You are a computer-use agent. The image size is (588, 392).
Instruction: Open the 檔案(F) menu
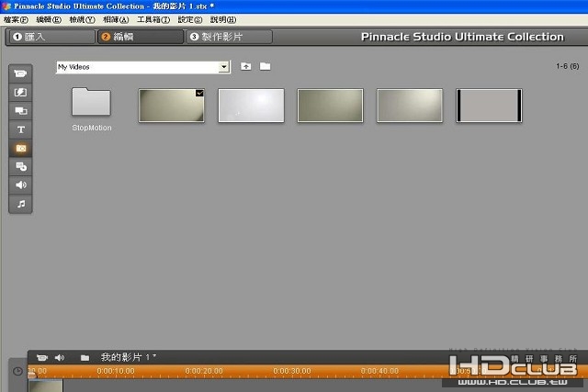tap(16, 20)
